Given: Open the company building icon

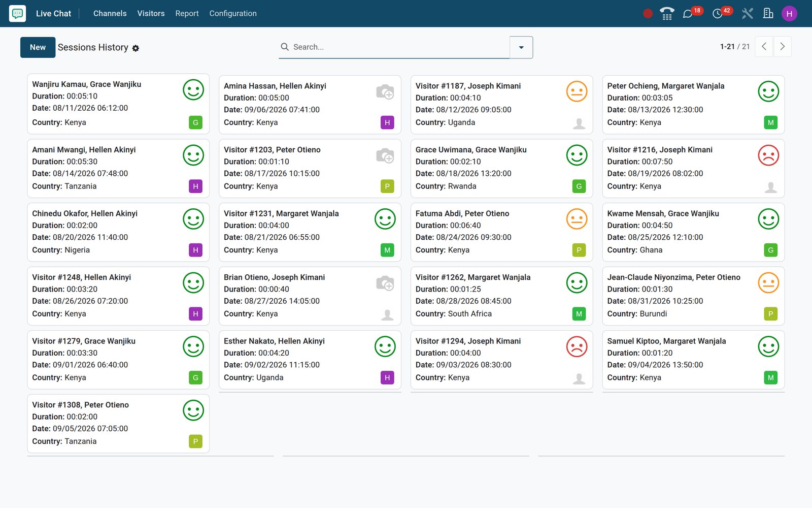Looking at the screenshot, I should point(768,13).
